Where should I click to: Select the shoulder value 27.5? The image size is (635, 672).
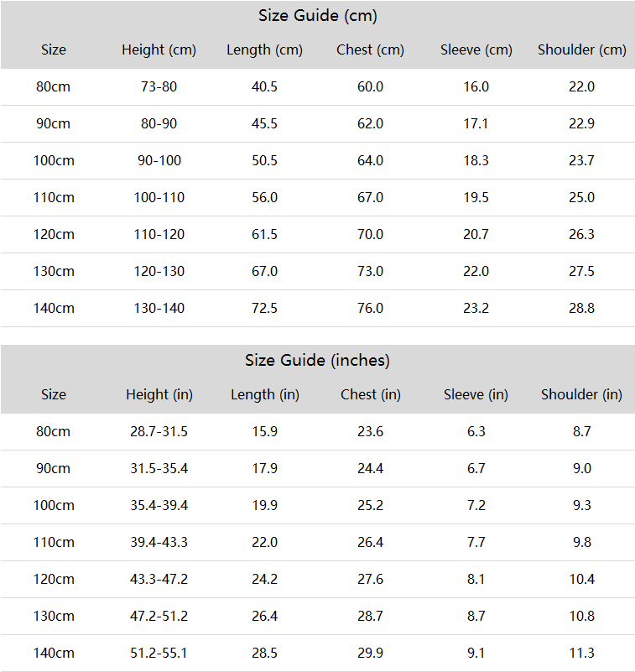coord(582,271)
